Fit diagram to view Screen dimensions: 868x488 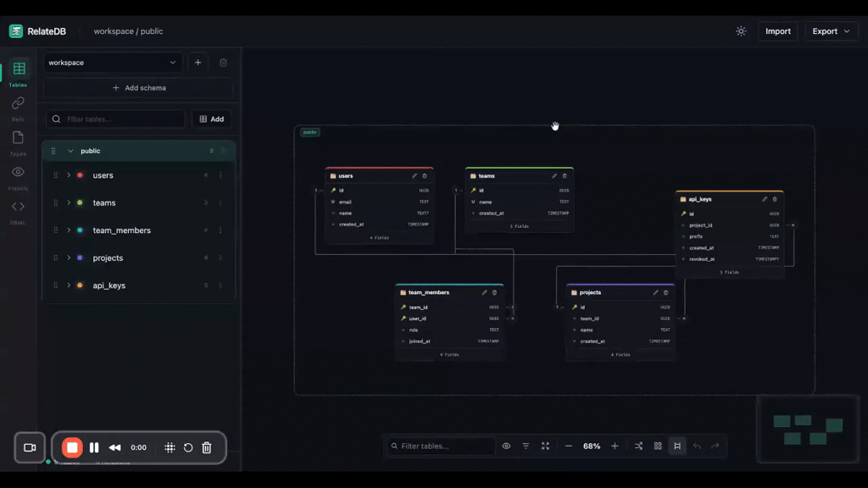[545, 446]
